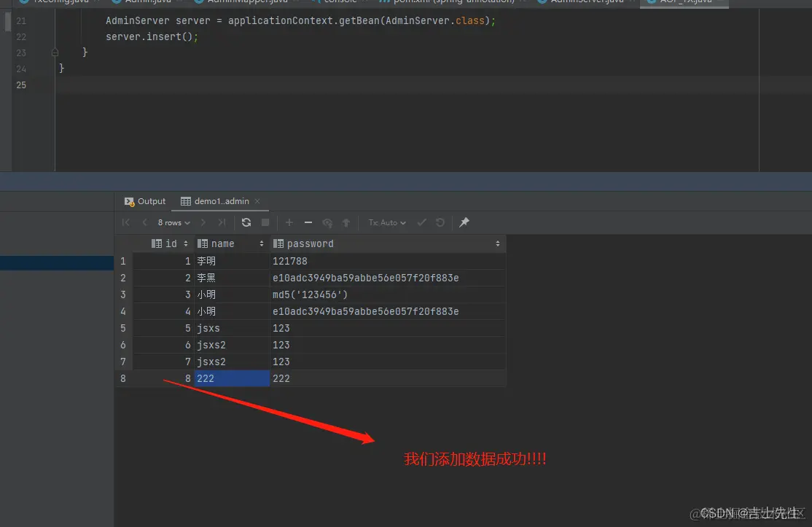The height and width of the screenshot is (527, 812).
Task: Collapse the code fold marker at line 23
Action: pyautogui.click(x=55, y=52)
